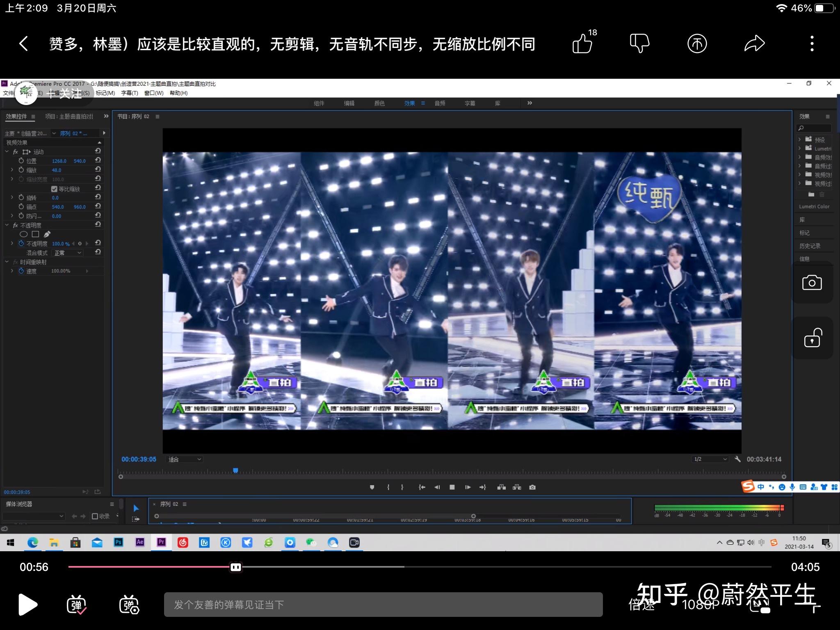This screenshot has width=840, height=630.
Task: Open the 历史记录 panel
Action: tap(810, 246)
